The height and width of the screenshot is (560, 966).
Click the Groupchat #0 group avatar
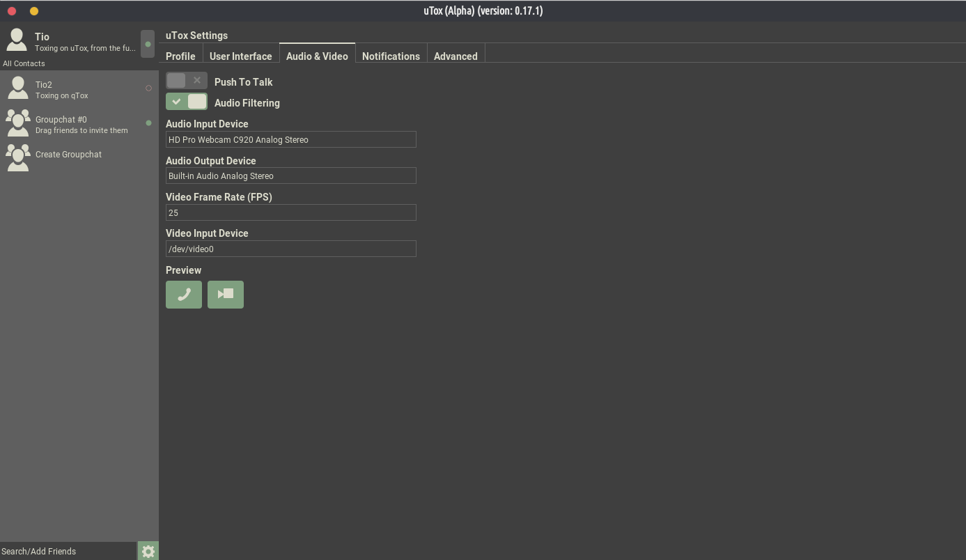click(17, 123)
